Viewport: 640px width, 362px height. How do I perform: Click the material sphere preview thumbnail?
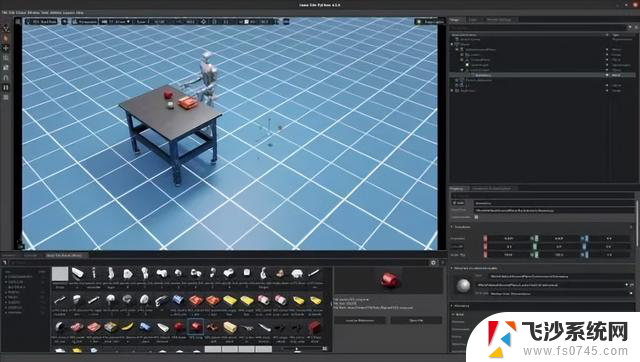click(x=463, y=285)
